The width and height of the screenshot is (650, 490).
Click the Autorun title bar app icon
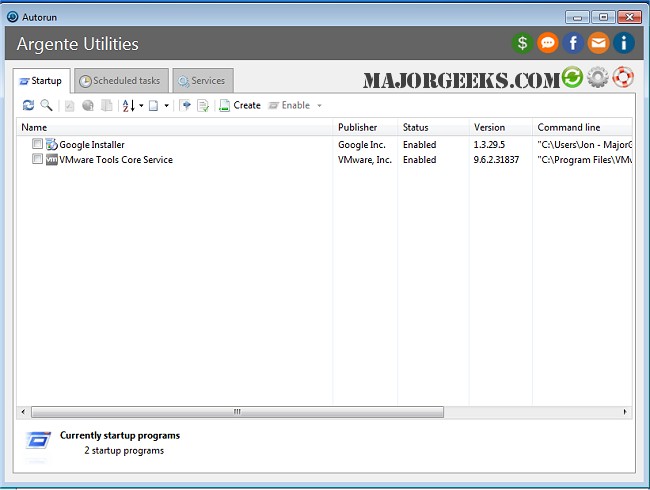(13, 17)
